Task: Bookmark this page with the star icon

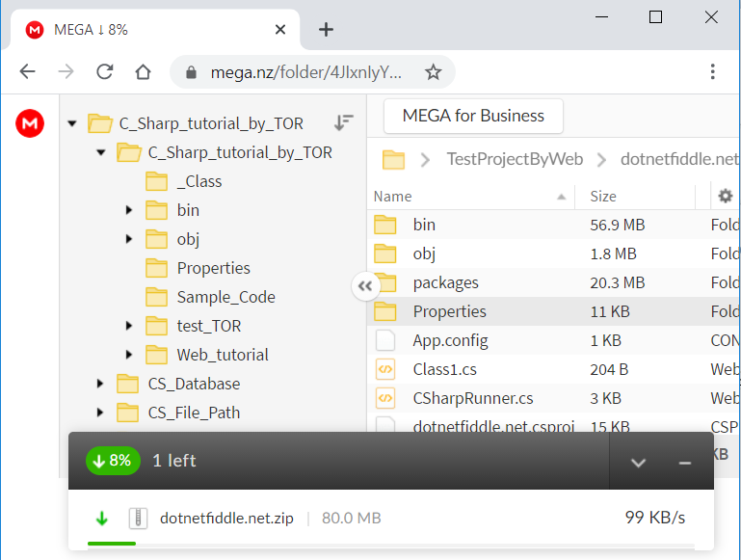Action: 433,72
